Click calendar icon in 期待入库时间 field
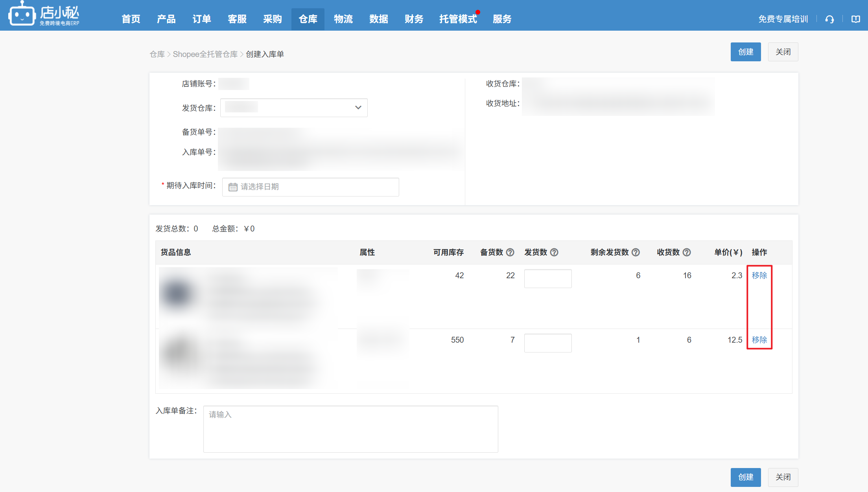 click(233, 187)
